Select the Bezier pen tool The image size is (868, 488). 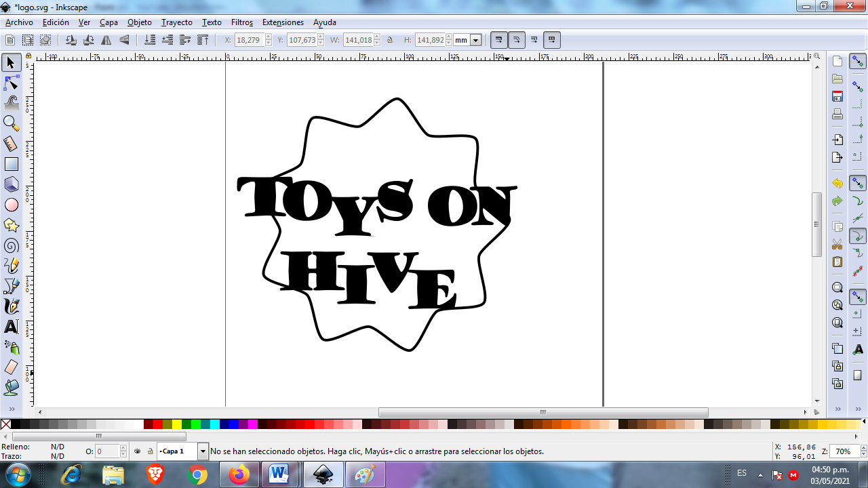[x=11, y=286]
